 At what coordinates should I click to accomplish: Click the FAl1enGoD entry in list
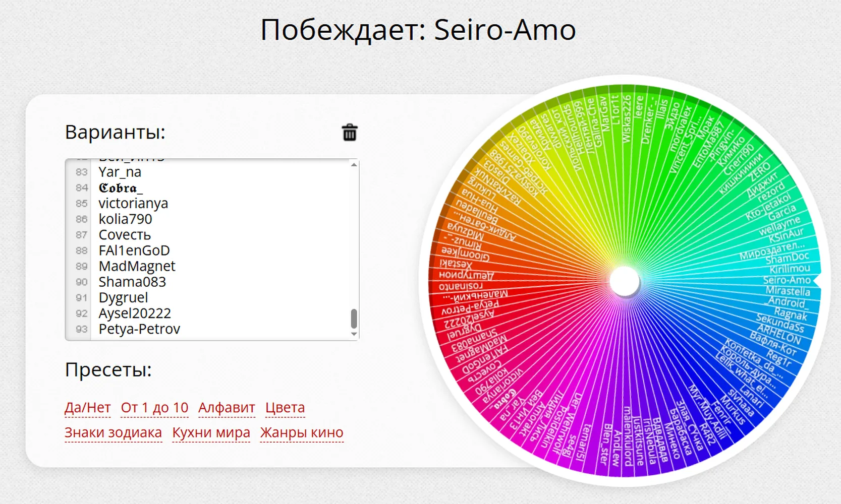134,250
